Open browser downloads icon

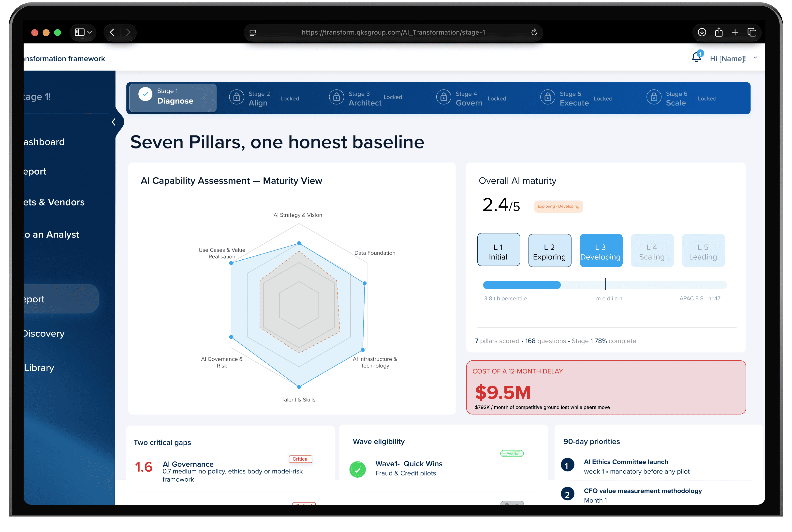tap(702, 32)
